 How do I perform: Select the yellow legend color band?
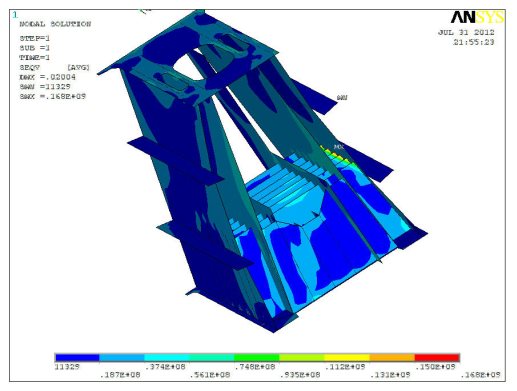[347, 358]
